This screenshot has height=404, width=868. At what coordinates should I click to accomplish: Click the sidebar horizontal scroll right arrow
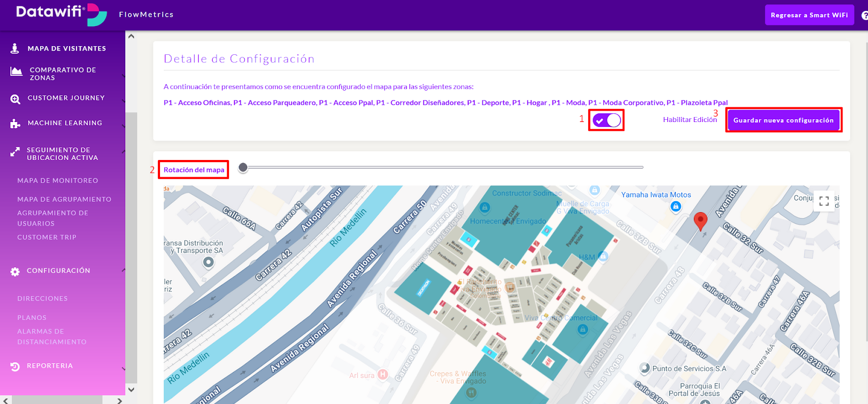click(119, 400)
